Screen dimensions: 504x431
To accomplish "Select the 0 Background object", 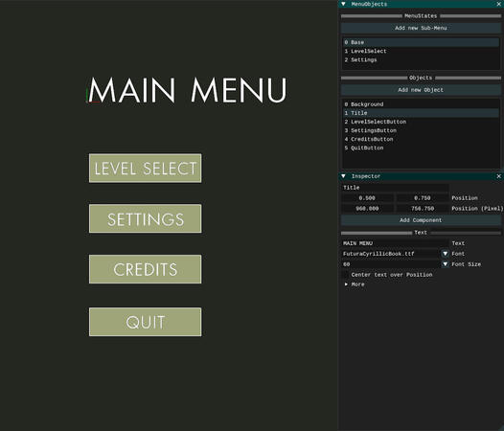I will click(x=421, y=104).
